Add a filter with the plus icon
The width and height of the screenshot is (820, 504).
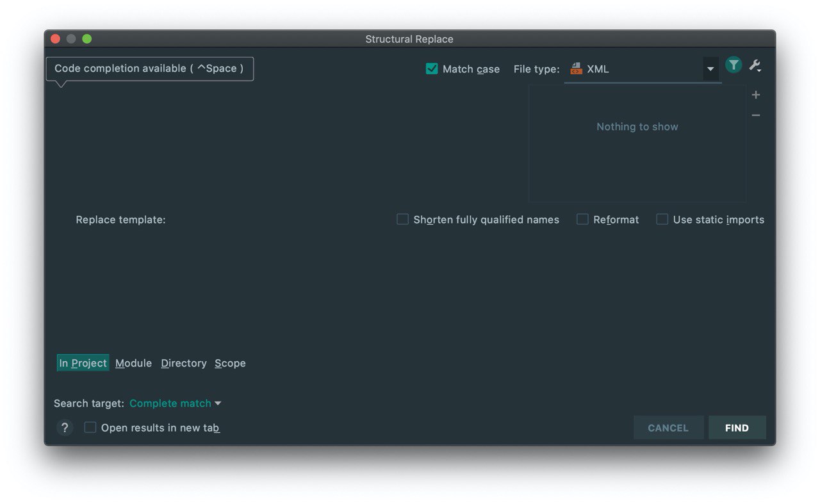[756, 95]
